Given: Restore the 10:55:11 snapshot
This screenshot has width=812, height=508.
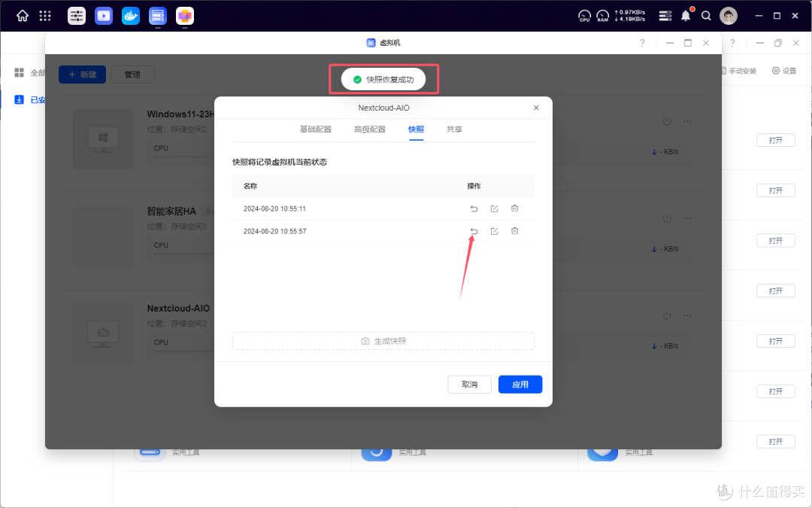Looking at the screenshot, I should (x=474, y=208).
